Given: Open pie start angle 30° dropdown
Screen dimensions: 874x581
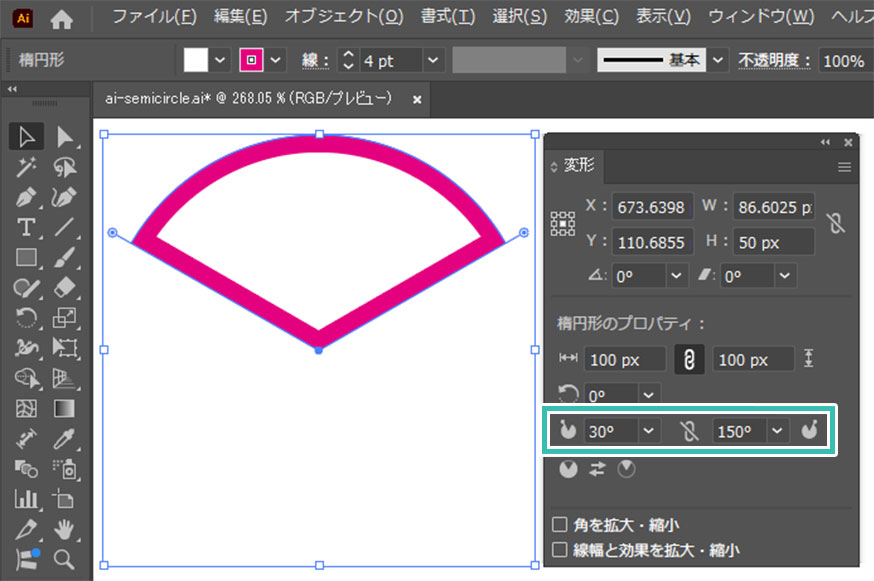Looking at the screenshot, I should point(649,431).
